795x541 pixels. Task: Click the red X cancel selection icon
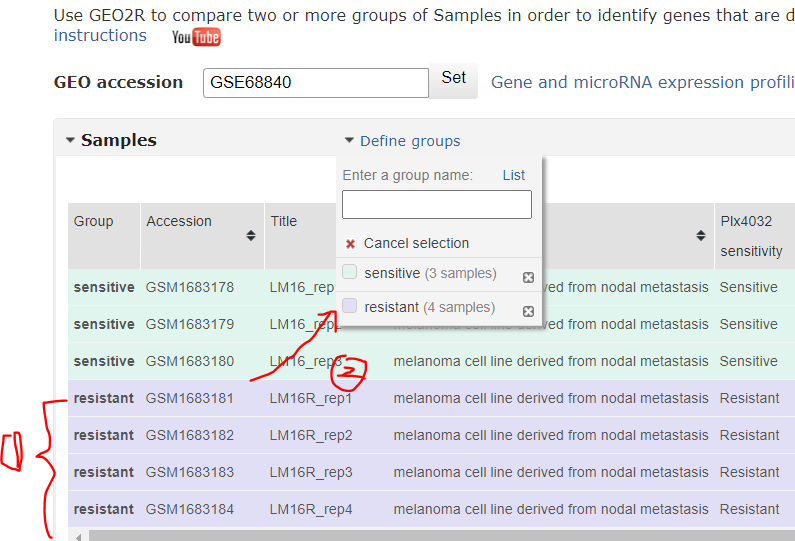point(350,244)
